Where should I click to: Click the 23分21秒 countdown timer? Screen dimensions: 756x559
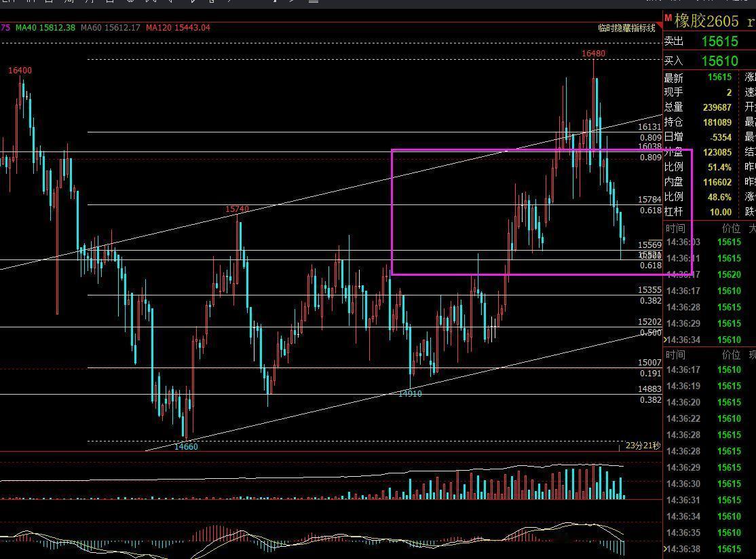click(643, 446)
